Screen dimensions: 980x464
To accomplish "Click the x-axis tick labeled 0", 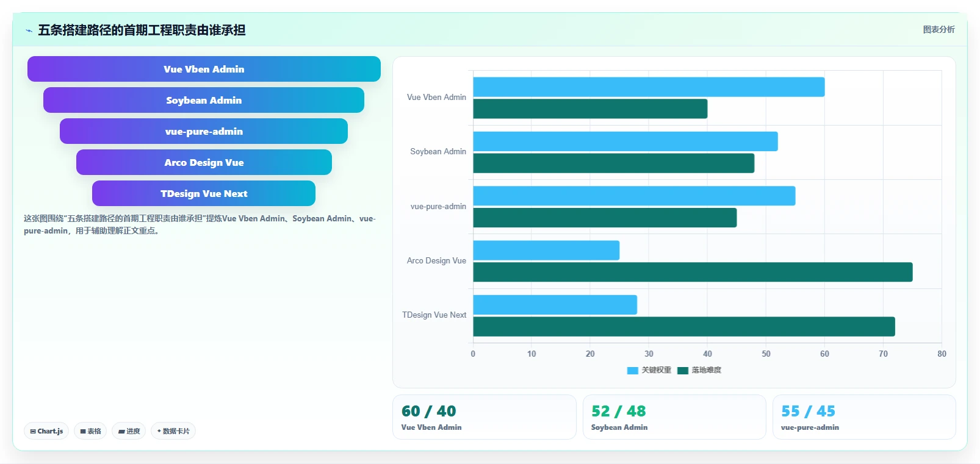I will coord(473,354).
